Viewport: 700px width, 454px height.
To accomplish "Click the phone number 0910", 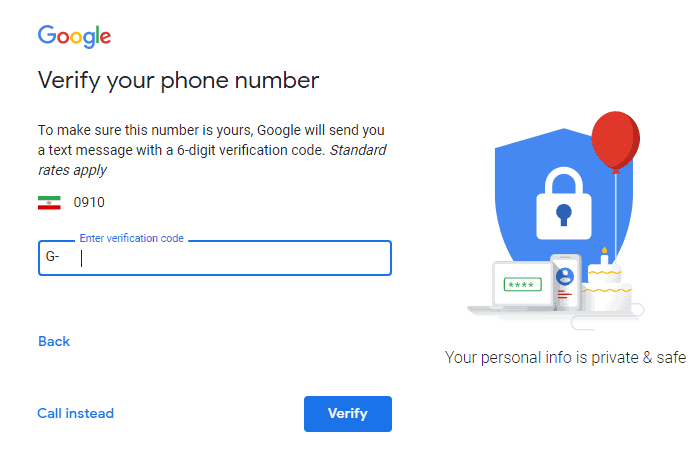I will pyautogui.click(x=89, y=203).
